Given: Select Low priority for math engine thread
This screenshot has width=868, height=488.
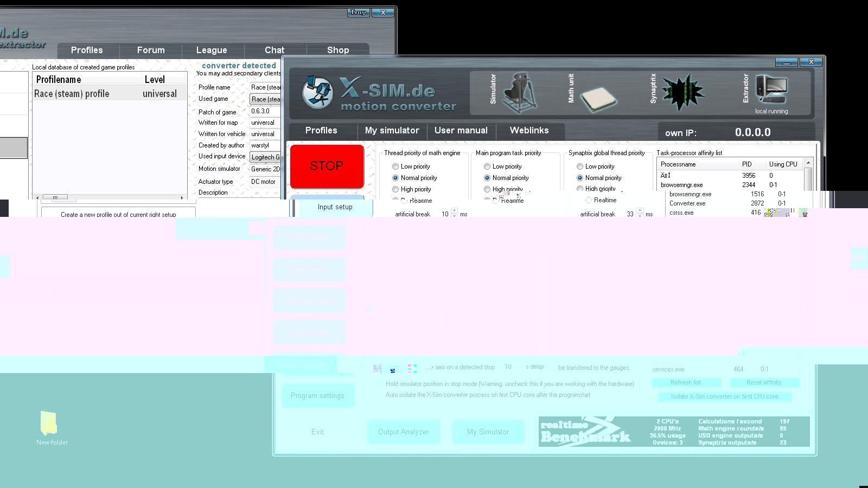Looking at the screenshot, I should tap(395, 166).
